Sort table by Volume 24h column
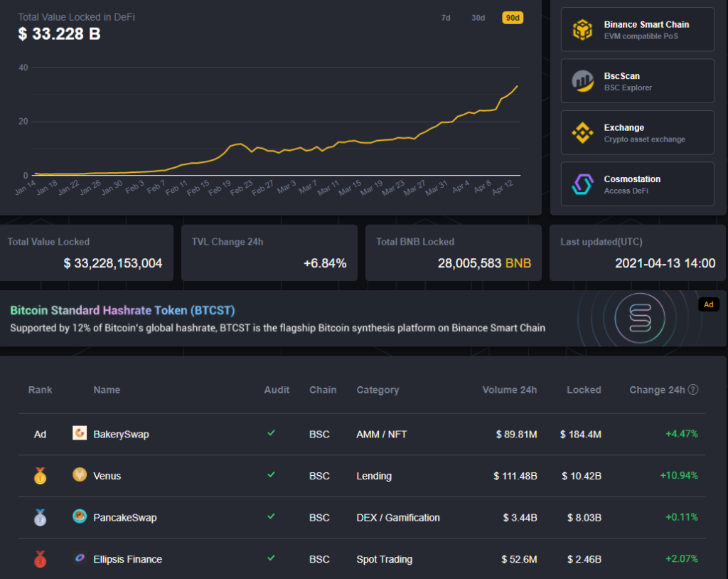This screenshot has width=728, height=579. pos(509,390)
